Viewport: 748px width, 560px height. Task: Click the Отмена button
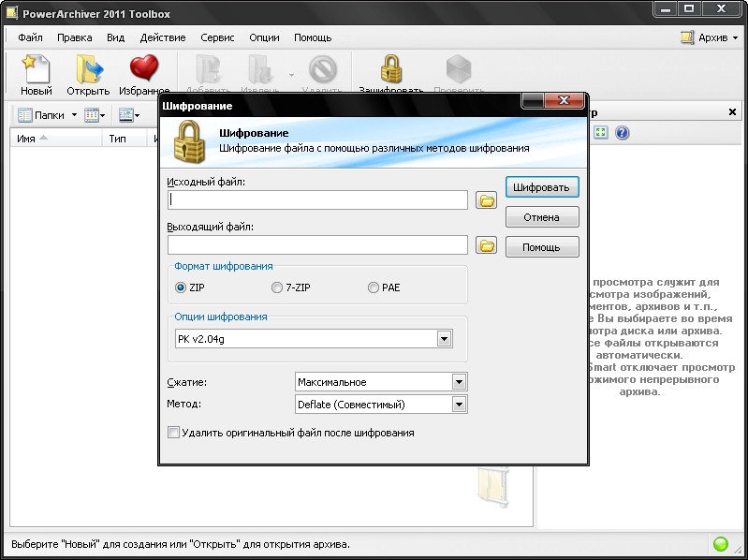click(x=542, y=217)
